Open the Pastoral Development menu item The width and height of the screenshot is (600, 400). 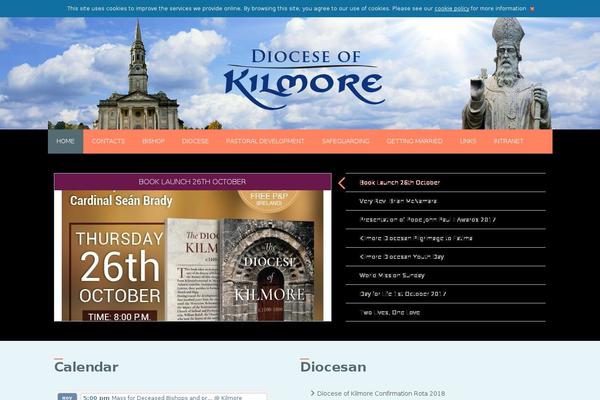pos(265,141)
